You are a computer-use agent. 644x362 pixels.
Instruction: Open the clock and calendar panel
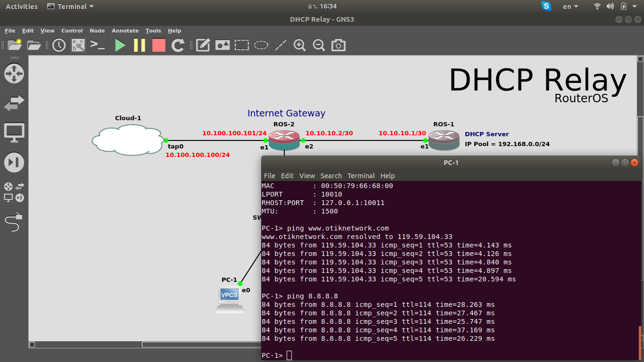tap(322, 7)
